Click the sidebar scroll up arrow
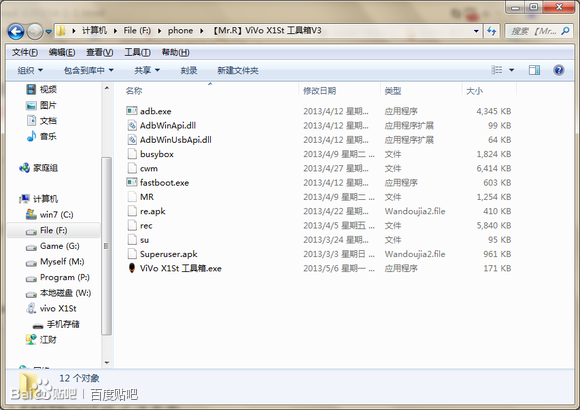Viewport: 580px width, 410px height. 107,88
